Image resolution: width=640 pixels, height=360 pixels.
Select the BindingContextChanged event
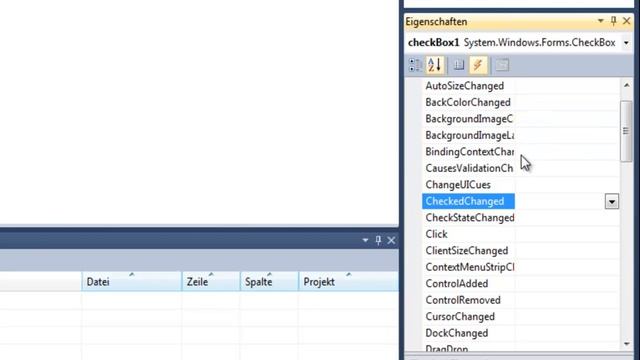469,152
